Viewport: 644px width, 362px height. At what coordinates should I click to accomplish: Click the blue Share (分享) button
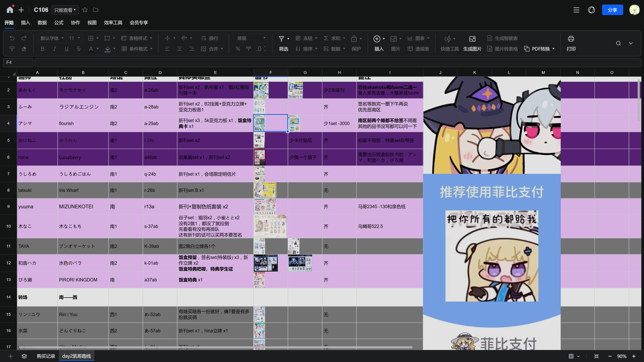(612, 10)
